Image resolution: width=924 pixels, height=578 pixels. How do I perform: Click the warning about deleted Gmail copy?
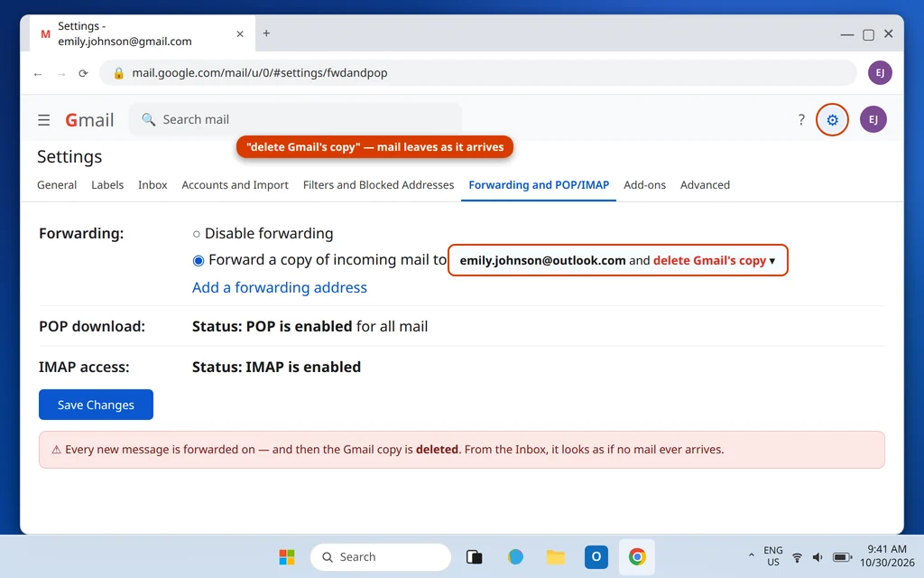click(461, 450)
